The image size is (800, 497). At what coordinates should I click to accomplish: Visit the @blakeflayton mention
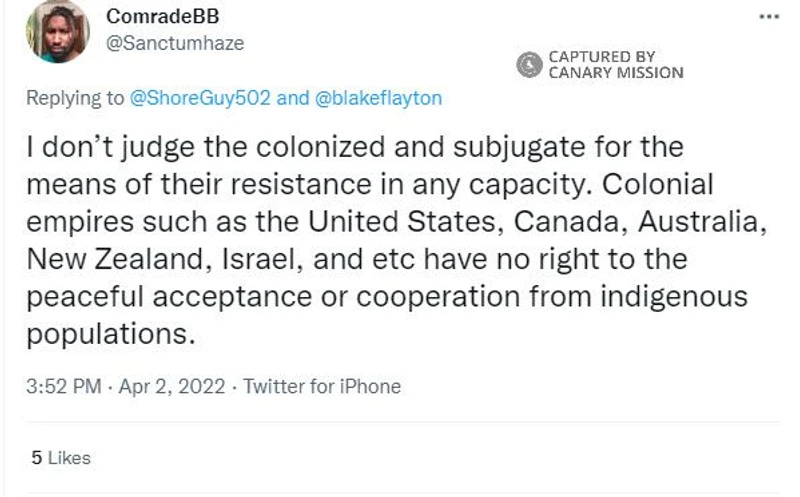click(378, 98)
